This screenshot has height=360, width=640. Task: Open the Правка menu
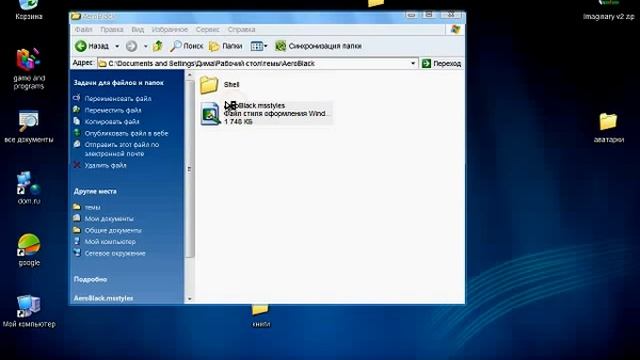tap(111, 30)
